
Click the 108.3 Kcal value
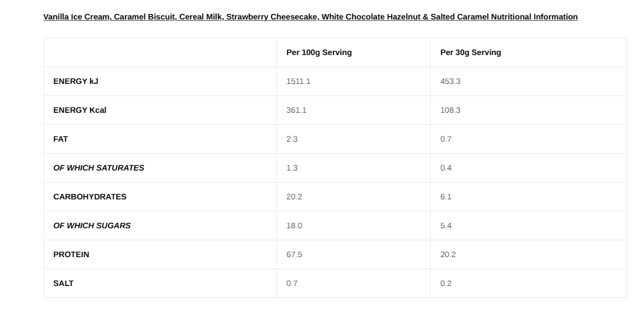(450, 110)
